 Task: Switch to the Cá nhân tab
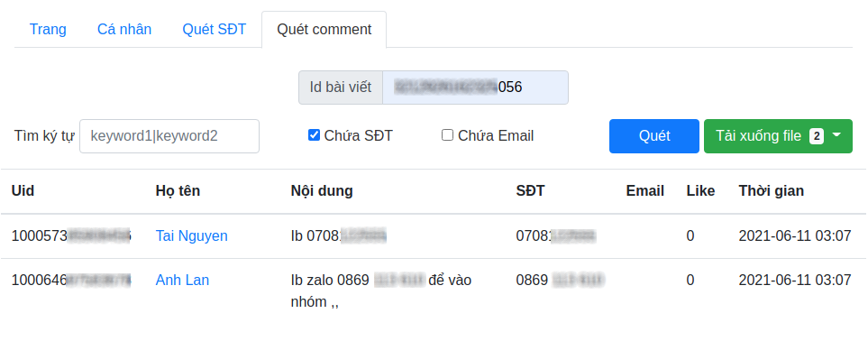tap(124, 30)
